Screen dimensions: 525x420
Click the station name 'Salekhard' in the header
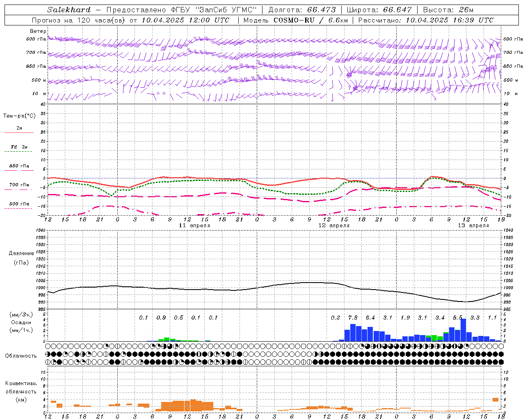pyautogui.click(x=69, y=10)
